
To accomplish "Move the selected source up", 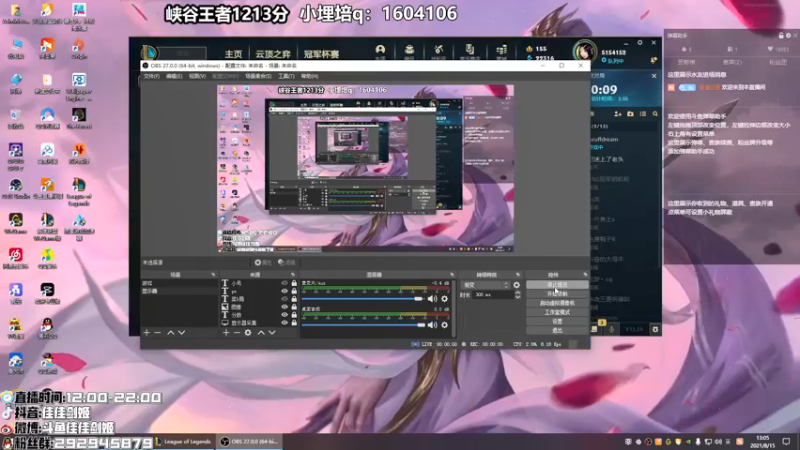I will 261,333.
